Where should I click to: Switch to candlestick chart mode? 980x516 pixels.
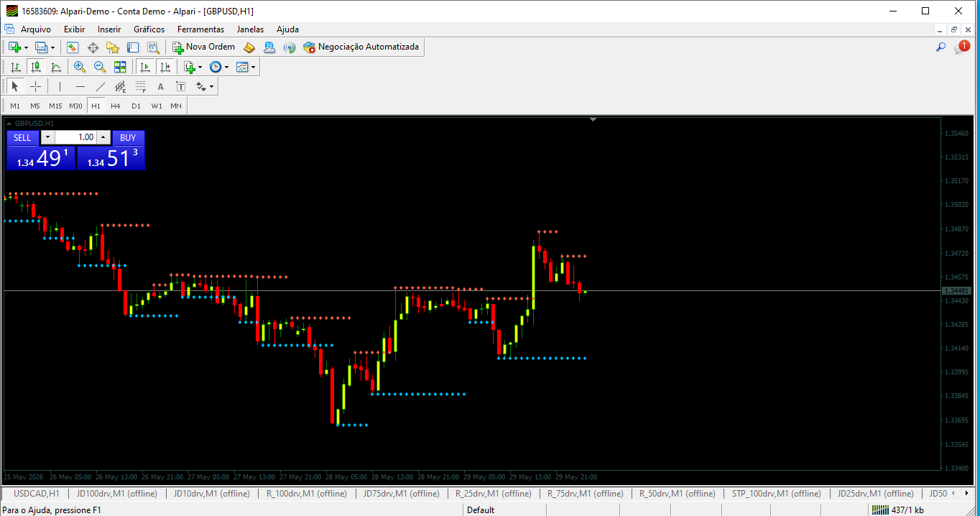pos(35,67)
